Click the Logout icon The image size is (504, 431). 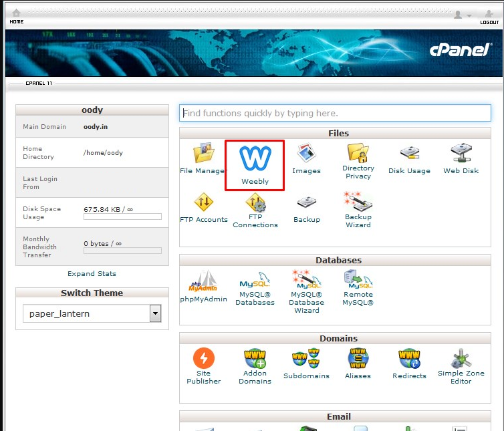(489, 13)
